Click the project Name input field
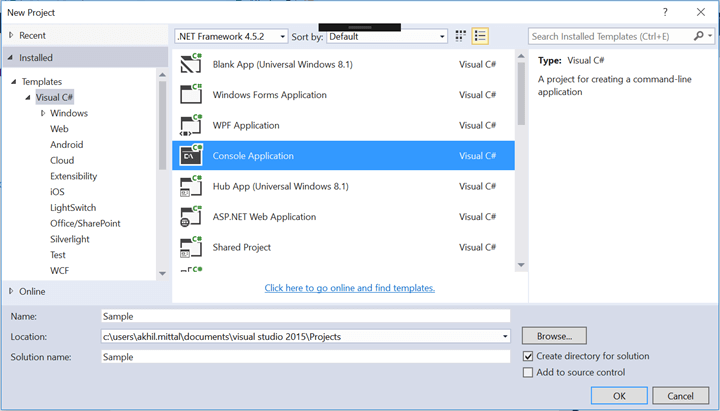Image resolution: width=720 pixels, height=411 pixels. (305, 316)
